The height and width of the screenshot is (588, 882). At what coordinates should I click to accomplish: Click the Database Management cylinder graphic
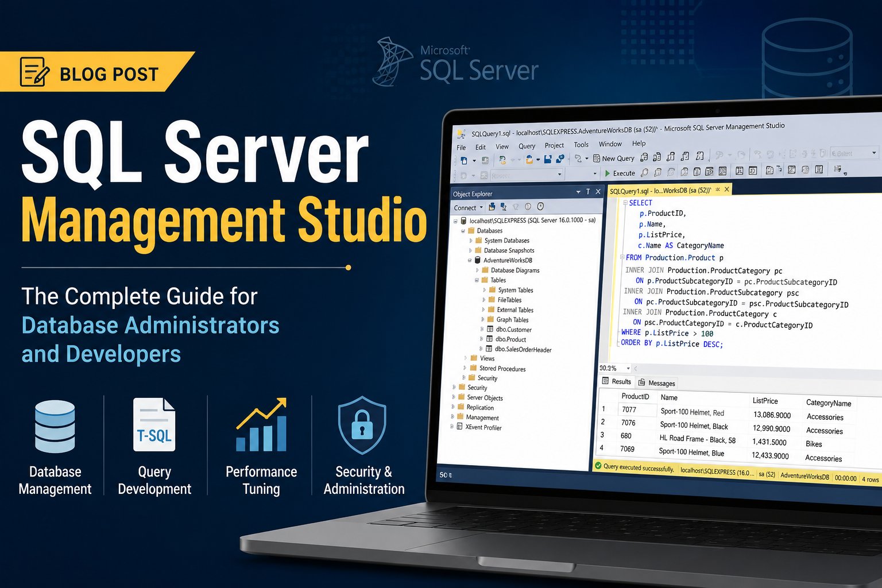[55, 427]
